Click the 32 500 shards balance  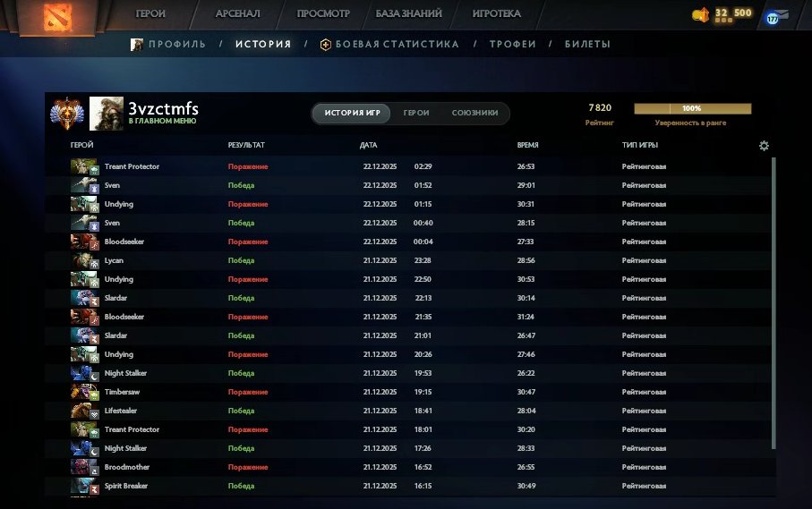click(x=733, y=13)
